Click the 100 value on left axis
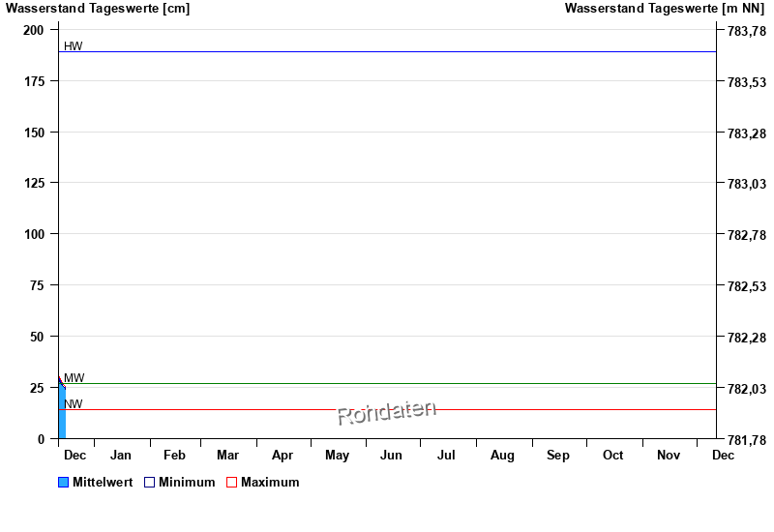 coord(35,234)
